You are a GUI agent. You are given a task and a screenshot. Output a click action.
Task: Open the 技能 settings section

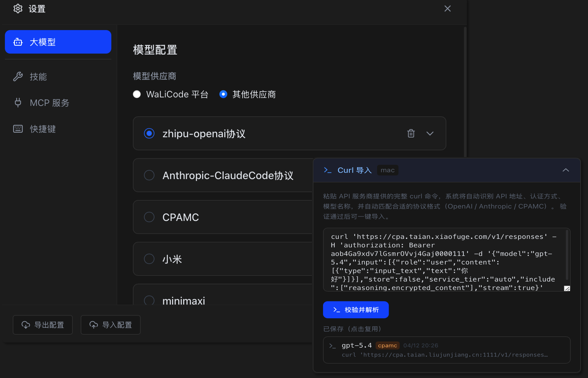point(38,77)
